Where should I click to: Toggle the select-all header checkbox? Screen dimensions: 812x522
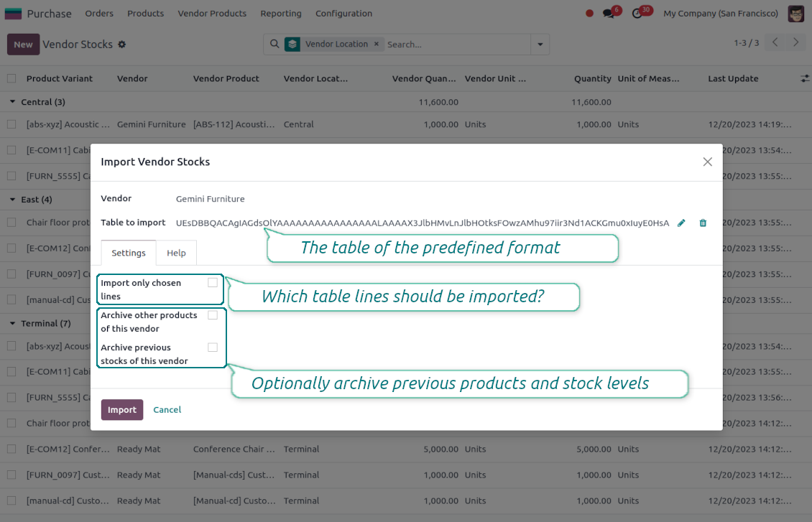coord(11,79)
